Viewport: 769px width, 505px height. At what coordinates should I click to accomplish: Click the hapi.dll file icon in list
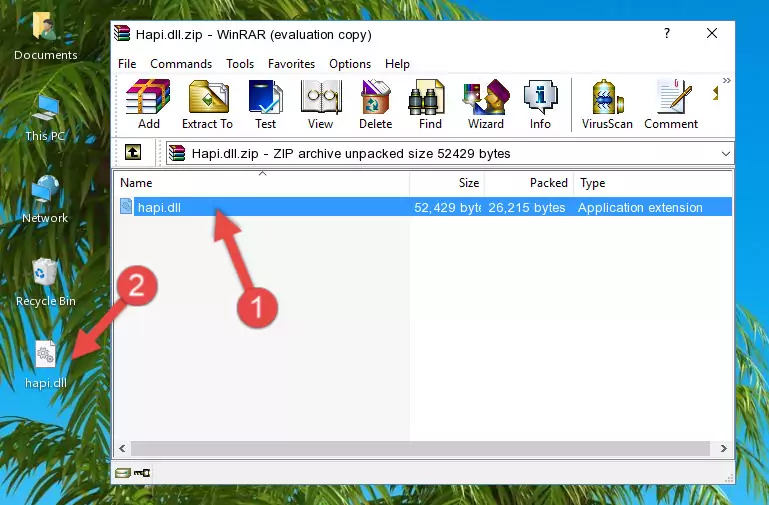point(126,207)
